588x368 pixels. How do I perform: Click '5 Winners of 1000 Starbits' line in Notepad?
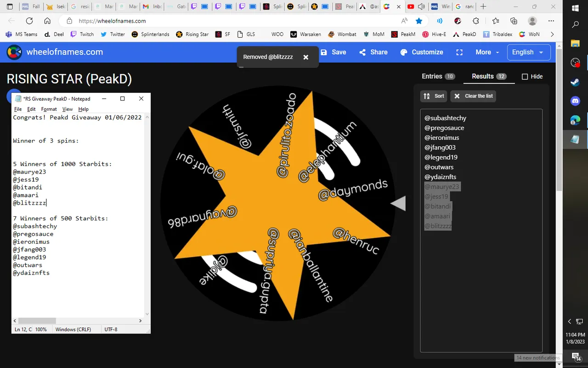point(62,164)
